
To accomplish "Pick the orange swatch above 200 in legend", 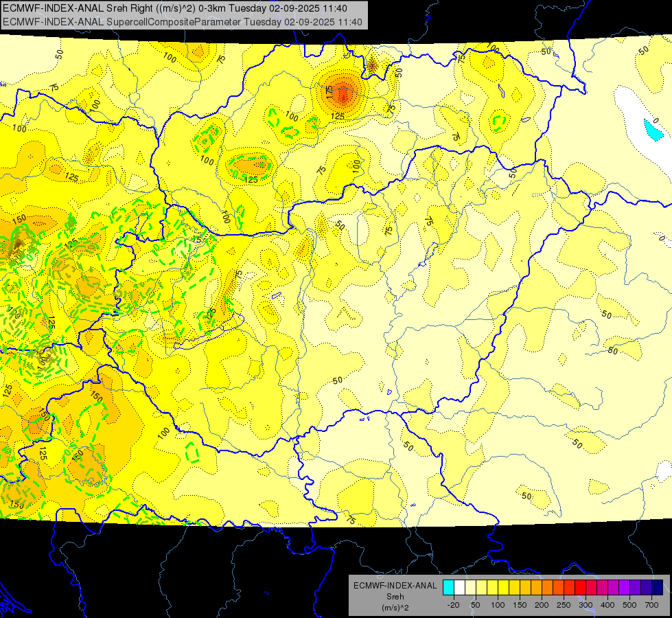I will (x=547, y=587).
